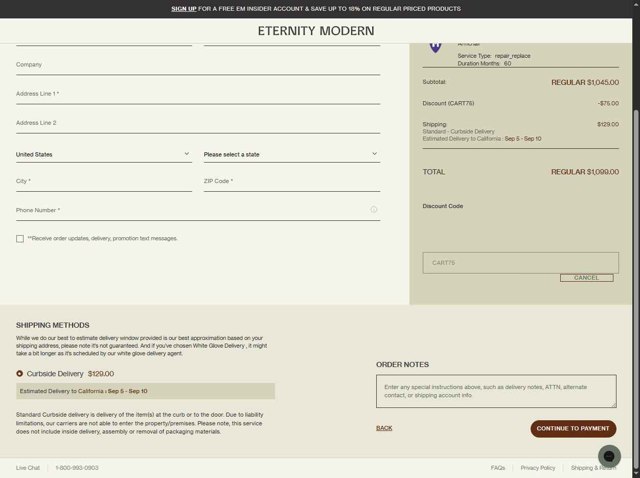This screenshot has height=478, width=640.
Task: Click the ZIP Code input field
Action: pos(292,182)
